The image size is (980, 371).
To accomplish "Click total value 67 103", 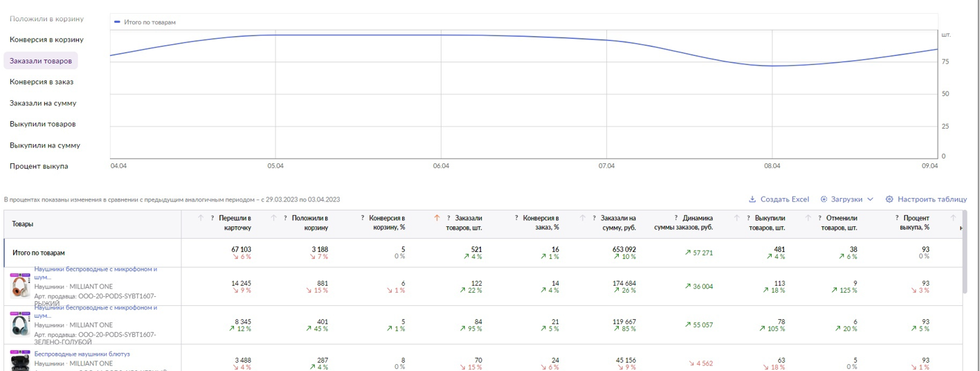I will [x=241, y=249].
